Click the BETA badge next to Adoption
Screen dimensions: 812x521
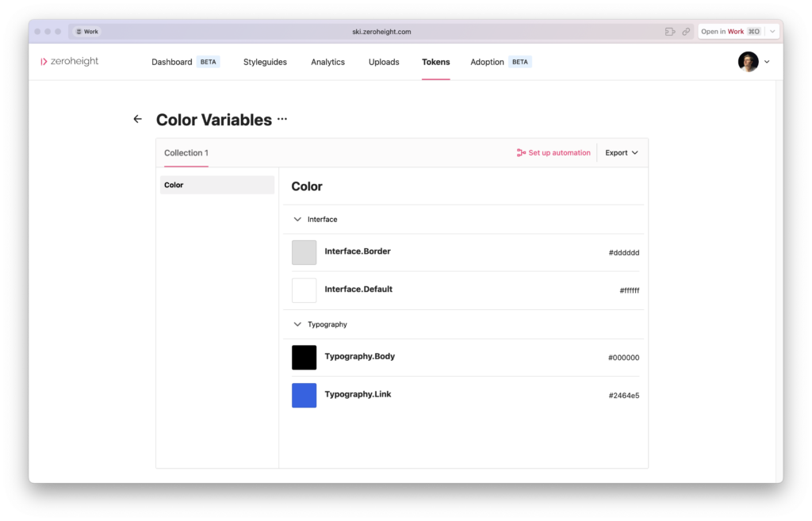coord(520,62)
